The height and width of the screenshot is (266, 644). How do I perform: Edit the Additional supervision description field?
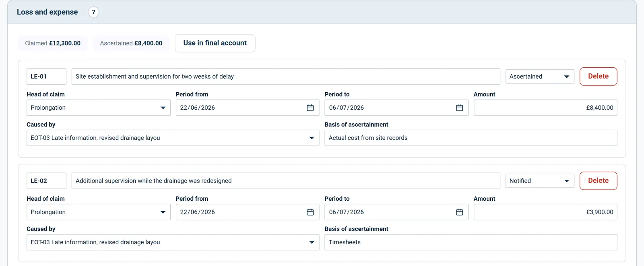coord(286,181)
